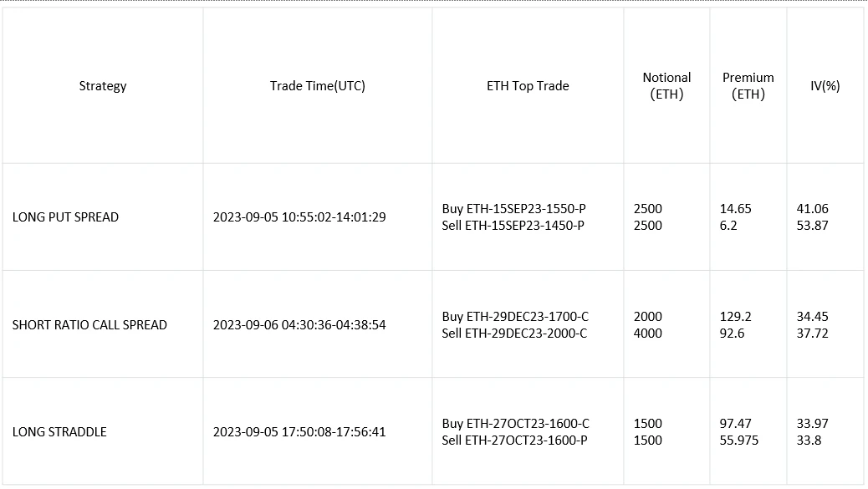This screenshot has width=868, height=489.
Task: Select the 33.97 IV value
Action: pos(812,424)
